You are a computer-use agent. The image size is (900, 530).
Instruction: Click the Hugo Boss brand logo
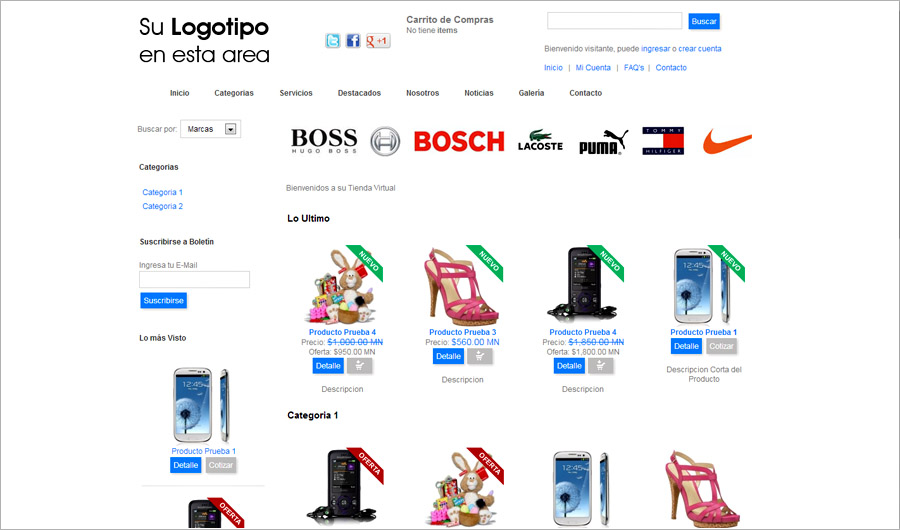[324, 141]
